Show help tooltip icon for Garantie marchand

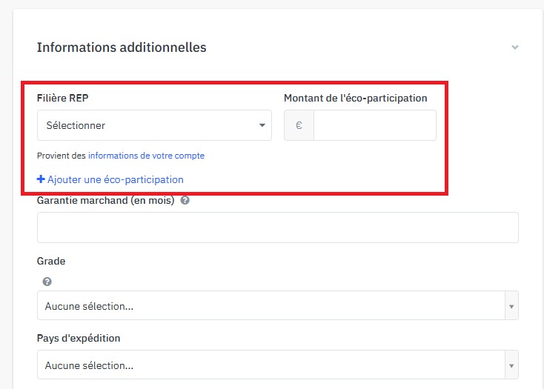pyautogui.click(x=185, y=200)
